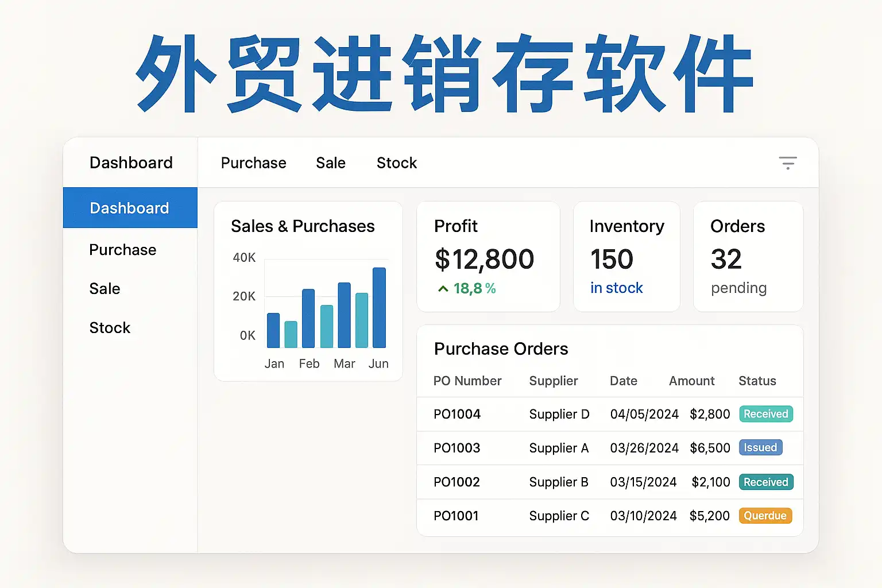
Task: Click the Orders count 32
Action: pos(726,260)
